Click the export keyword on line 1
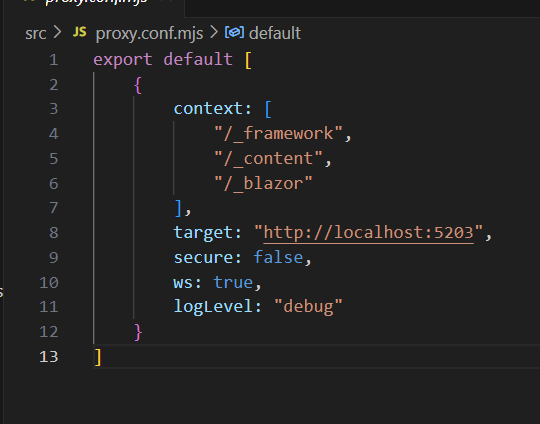This screenshot has width=540, height=424. pos(123,60)
